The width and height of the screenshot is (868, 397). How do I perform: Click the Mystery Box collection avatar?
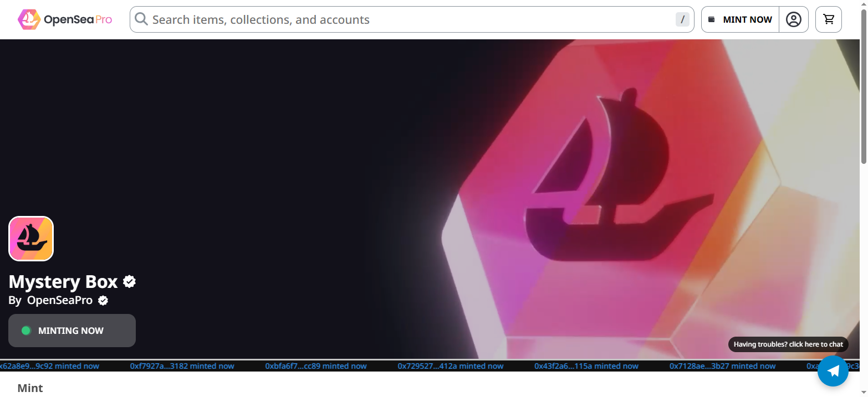point(31,239)
